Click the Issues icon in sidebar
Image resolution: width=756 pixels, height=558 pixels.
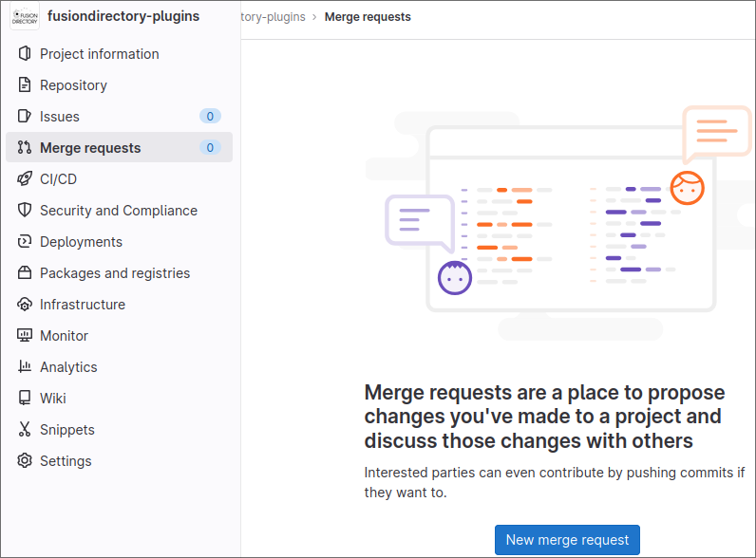pos(25,116)
